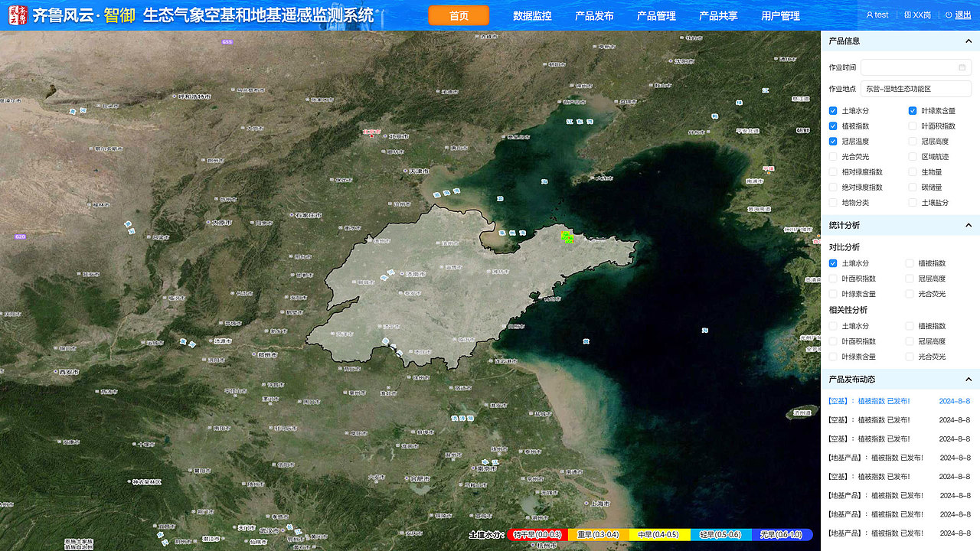980x551 pixels.
Task: Click the yellow 中旱 legend swatch
Action: pos(659,535)
